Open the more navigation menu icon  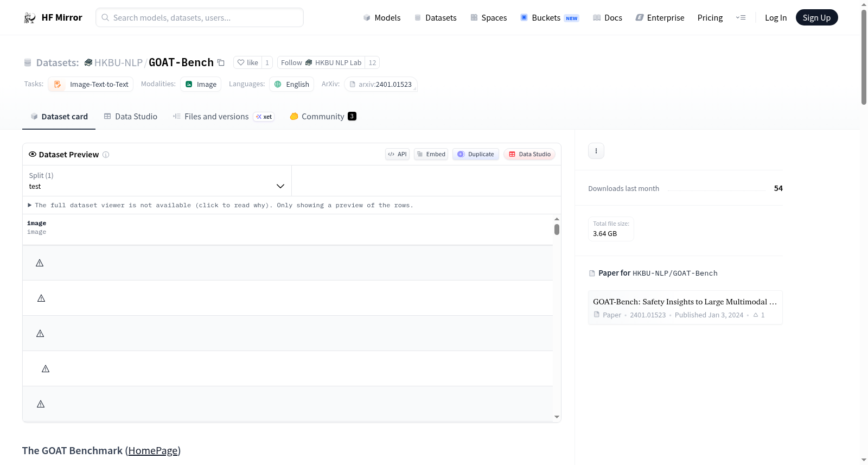pos(741,17)
